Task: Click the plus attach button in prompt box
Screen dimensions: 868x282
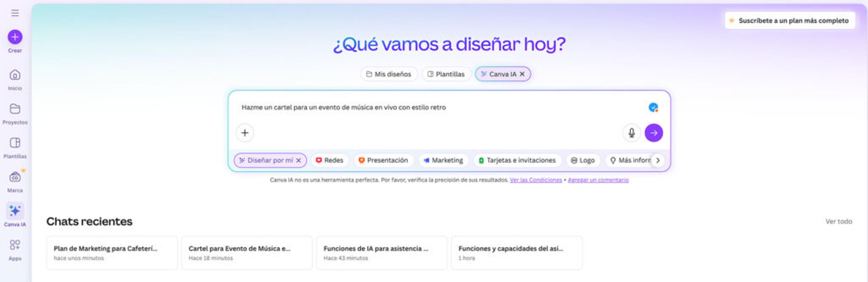Action: (245, 133)
